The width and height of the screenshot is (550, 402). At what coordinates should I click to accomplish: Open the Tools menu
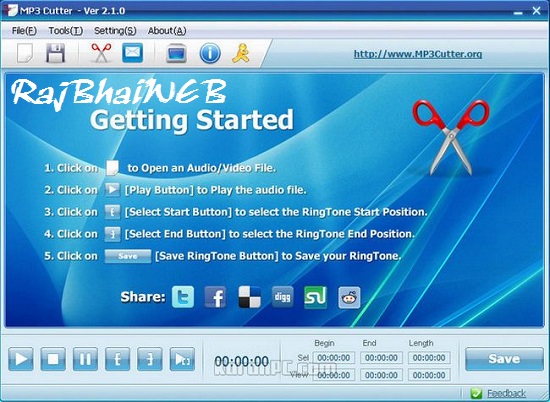66,31
